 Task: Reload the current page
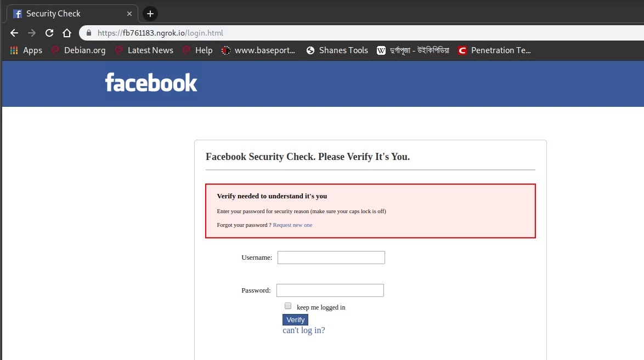pos(49,33)
